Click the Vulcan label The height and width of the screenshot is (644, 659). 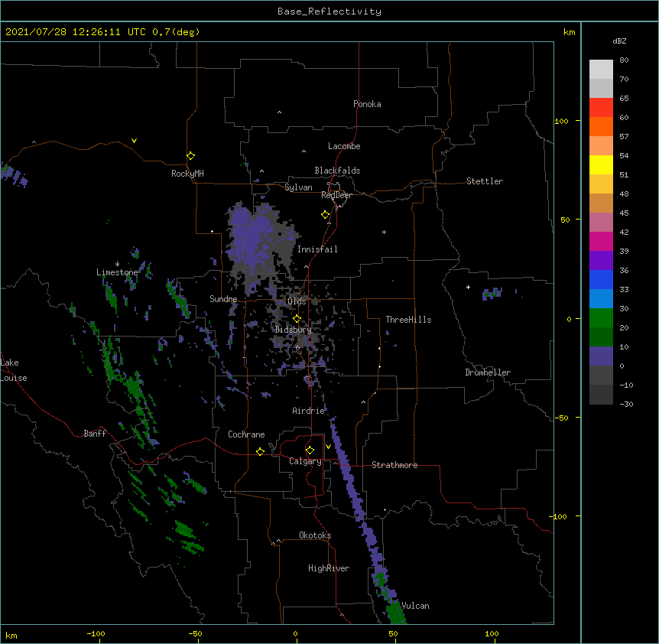point(416,606)
